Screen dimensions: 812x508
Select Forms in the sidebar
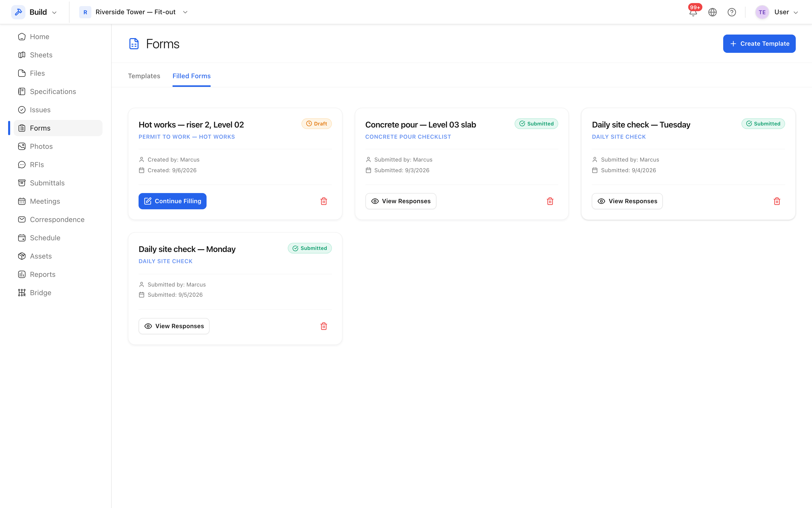point(58,128)
